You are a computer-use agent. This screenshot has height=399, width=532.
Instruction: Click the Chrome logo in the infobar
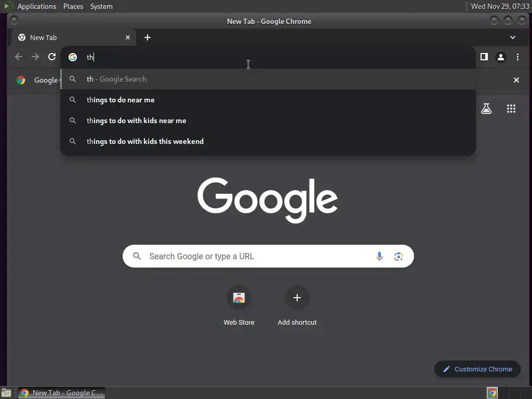tap(21, 80)
